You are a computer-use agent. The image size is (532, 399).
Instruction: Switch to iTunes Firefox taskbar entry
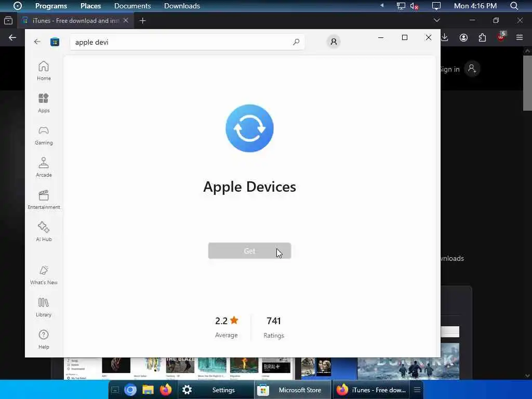(371, 390)
